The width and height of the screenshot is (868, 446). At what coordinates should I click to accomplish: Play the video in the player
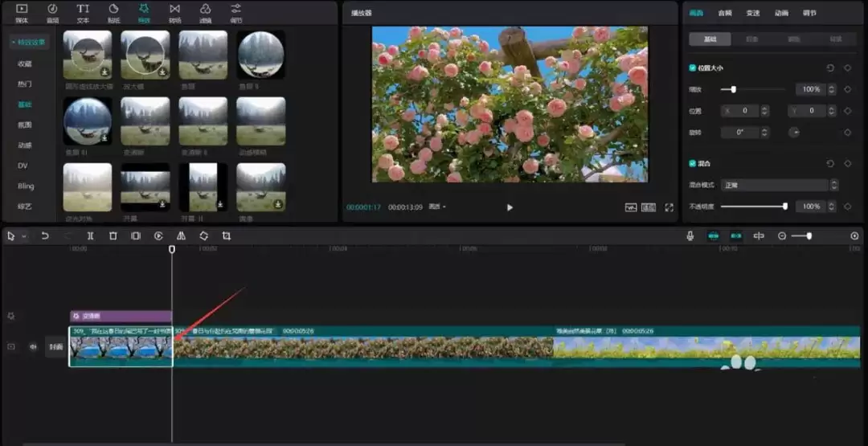(x=510, y=207)
